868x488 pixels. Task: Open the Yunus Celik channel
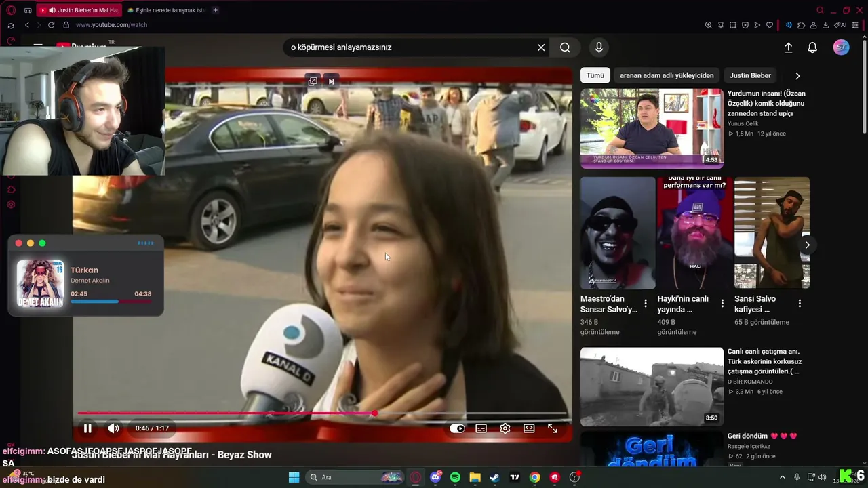pos(743,123)
